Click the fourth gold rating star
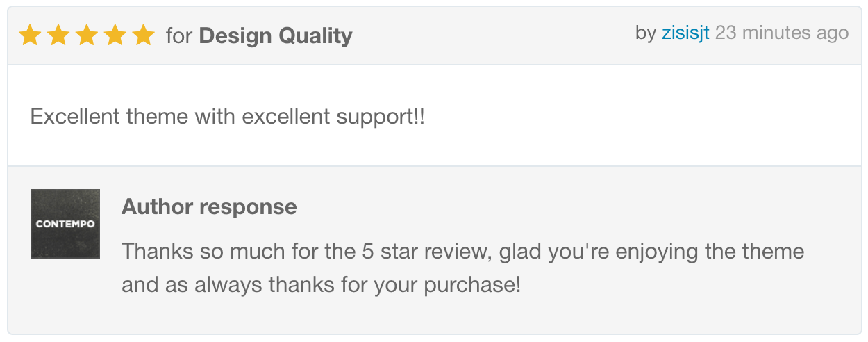This screenshot has width=868, height=342. [115, 35]
